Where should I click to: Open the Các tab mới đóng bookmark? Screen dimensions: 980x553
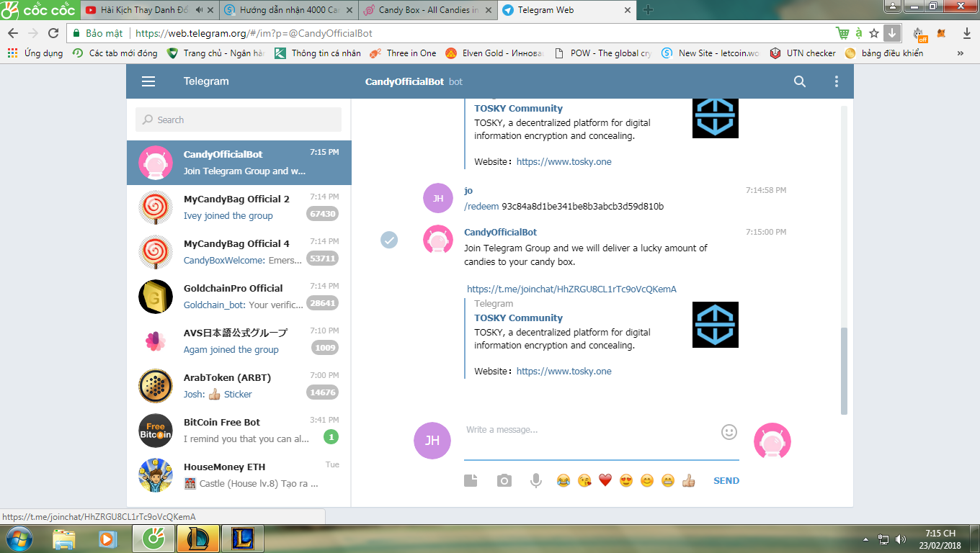(115, 53)
